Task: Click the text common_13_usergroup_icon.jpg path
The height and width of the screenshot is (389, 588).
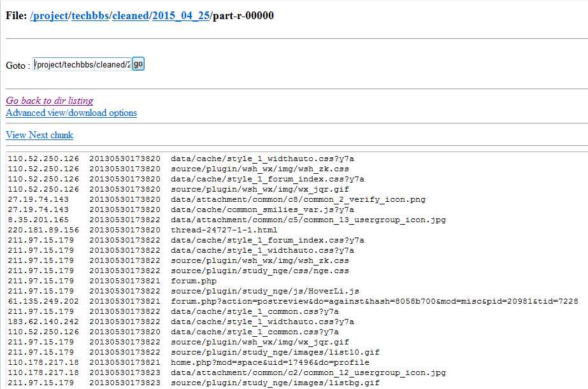Action: (308, 220)
